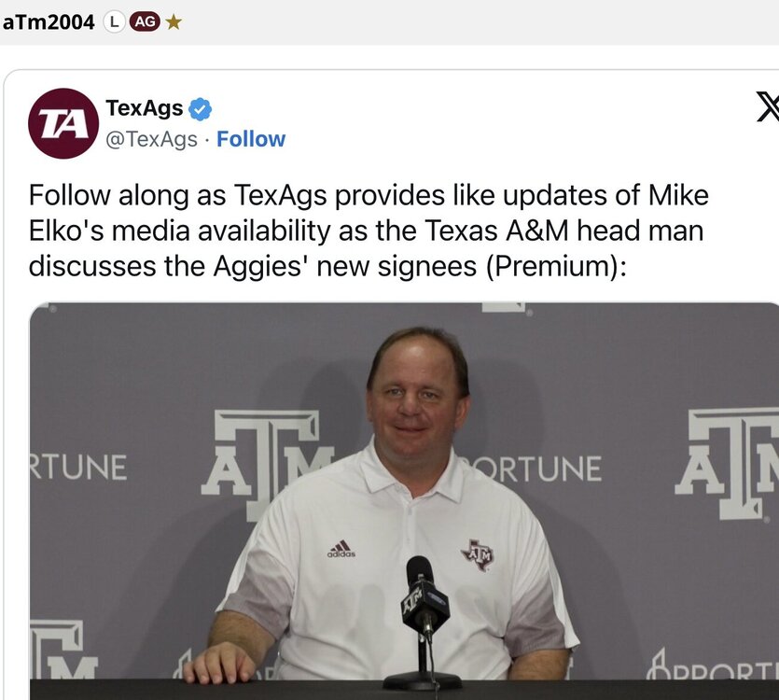Click the L badge beside username
The height and width of the screenshot is (700, 779).
(114, 21)
